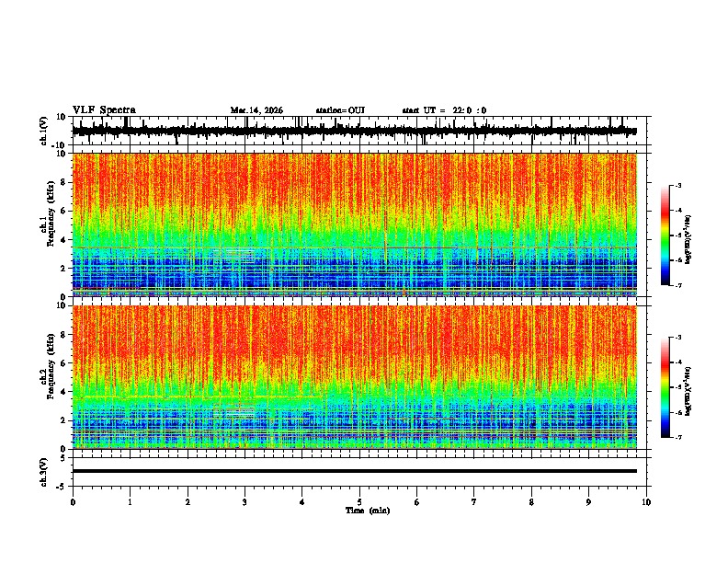Click the "-4" tick on ch.1 colorbar

(677, 211)
